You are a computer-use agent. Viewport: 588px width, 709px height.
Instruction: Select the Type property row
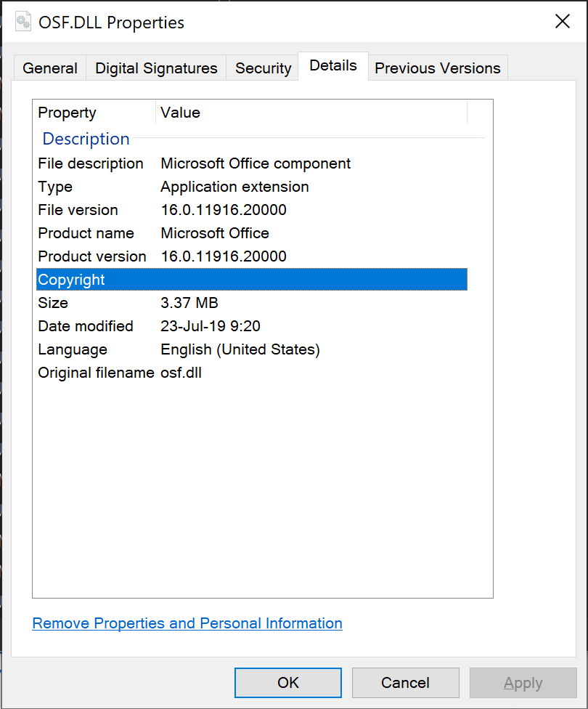(x=251, y=187)
